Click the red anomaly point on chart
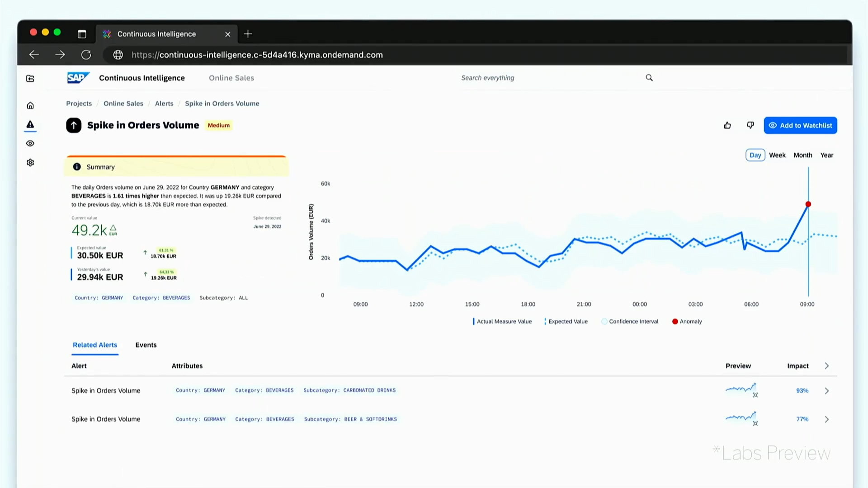Screen dimensions: 868x488 click(x=808, y=204)
